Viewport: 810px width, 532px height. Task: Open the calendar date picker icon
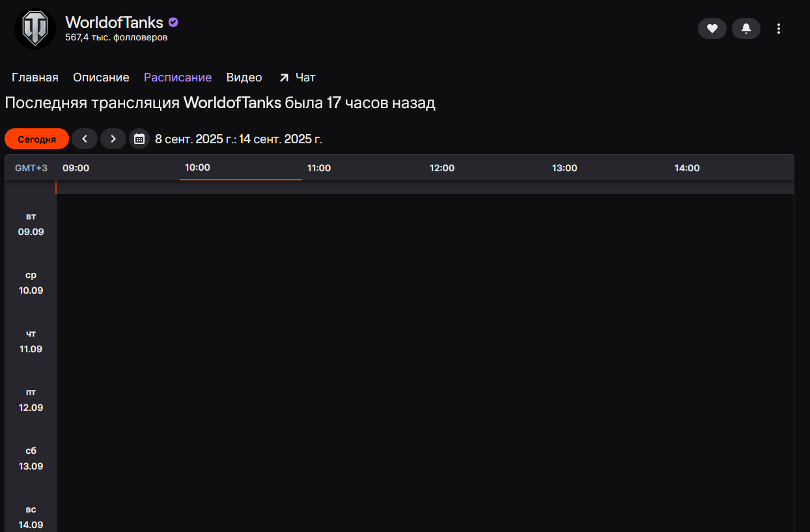tap(139, 139)
